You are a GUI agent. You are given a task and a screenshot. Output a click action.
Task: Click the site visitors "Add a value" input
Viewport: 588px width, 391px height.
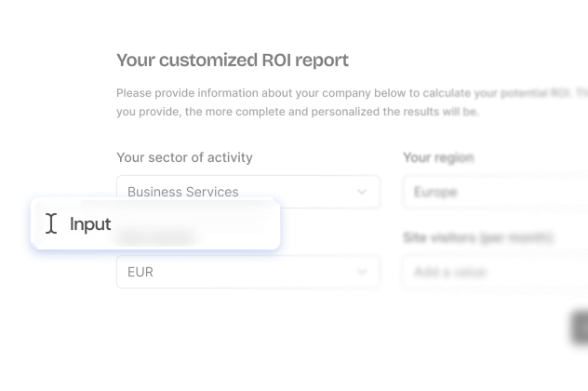click(493, 272)
